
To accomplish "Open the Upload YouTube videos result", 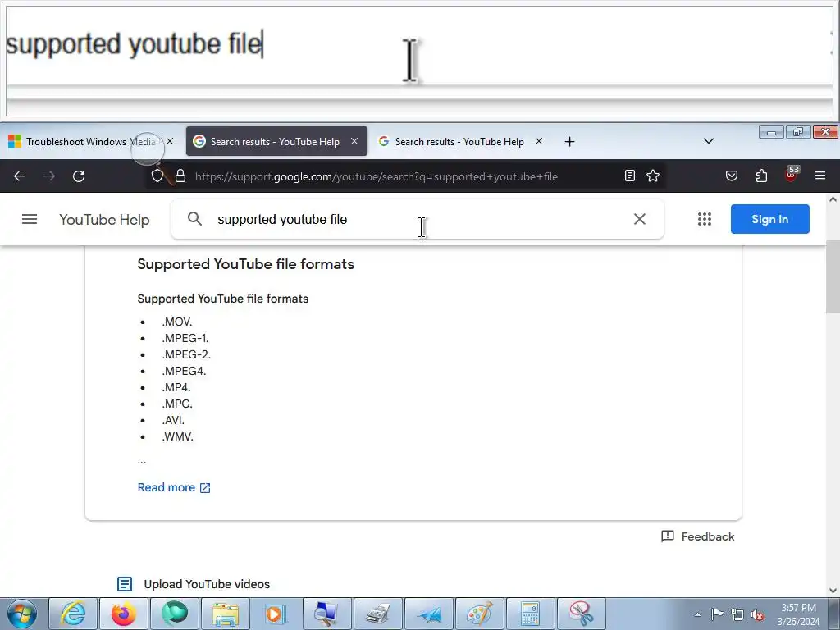I will pyautogui.click(x=207, y=584).
